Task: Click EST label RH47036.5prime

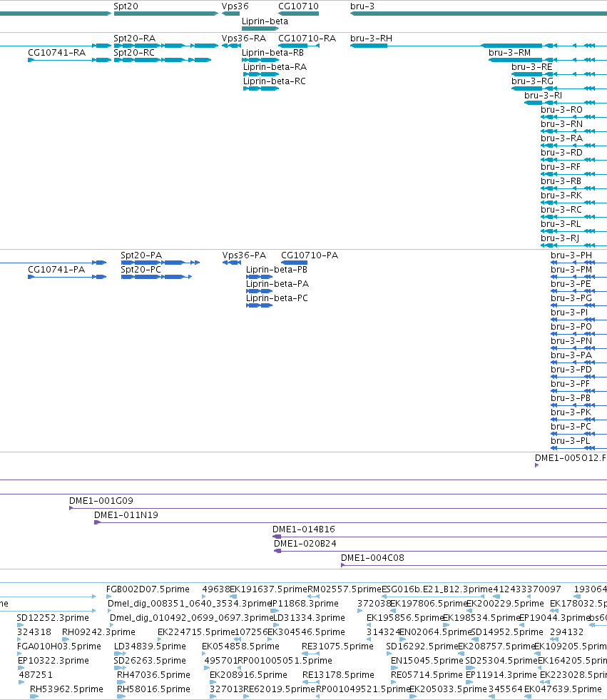Action: click(x=153, y=675)
